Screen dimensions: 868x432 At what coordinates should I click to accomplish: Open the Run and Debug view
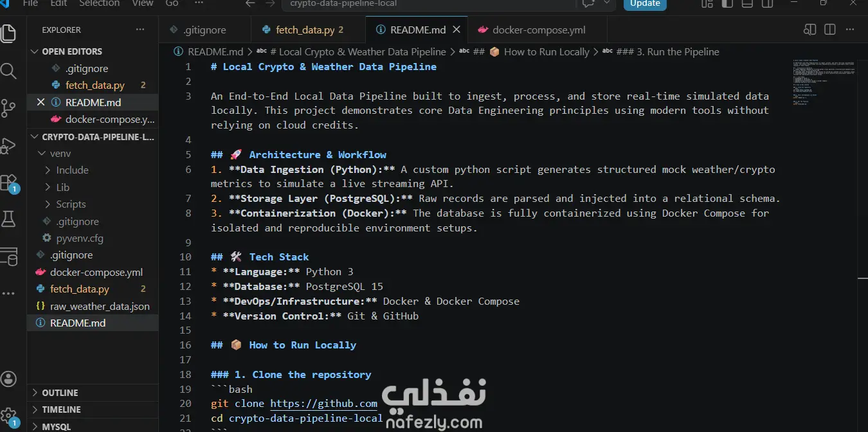coord(8,146)
